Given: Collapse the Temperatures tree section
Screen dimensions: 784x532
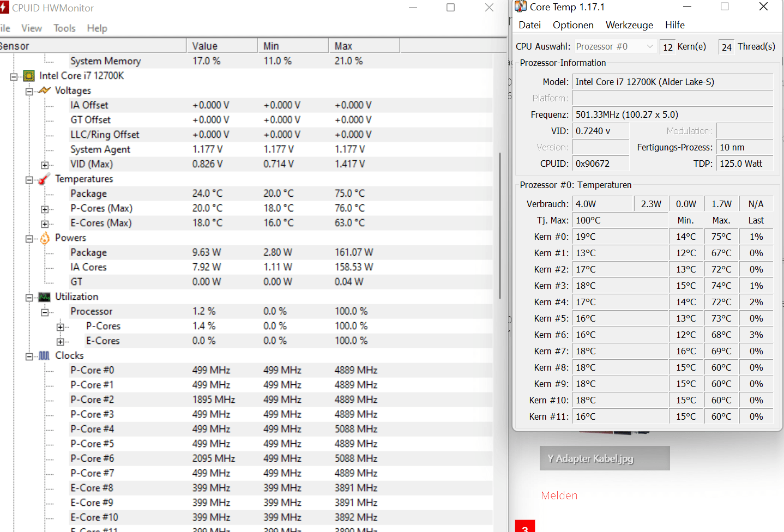Looking at the screenshot, I should [x=29, y=179].
